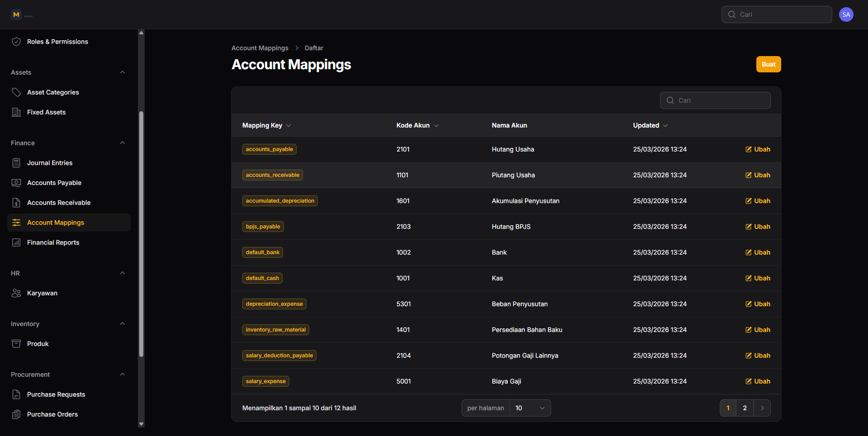Image resolution: width=868 pixels, height=436 pixels.
Task: Sort by Kode Akun column
Action: (417, 125)
